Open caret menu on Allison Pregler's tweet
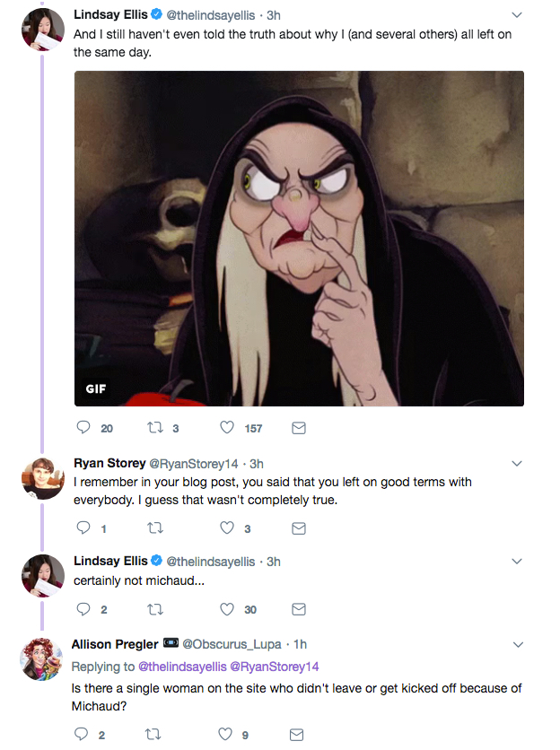The image size is (560, 750). [x=517, y=645]
